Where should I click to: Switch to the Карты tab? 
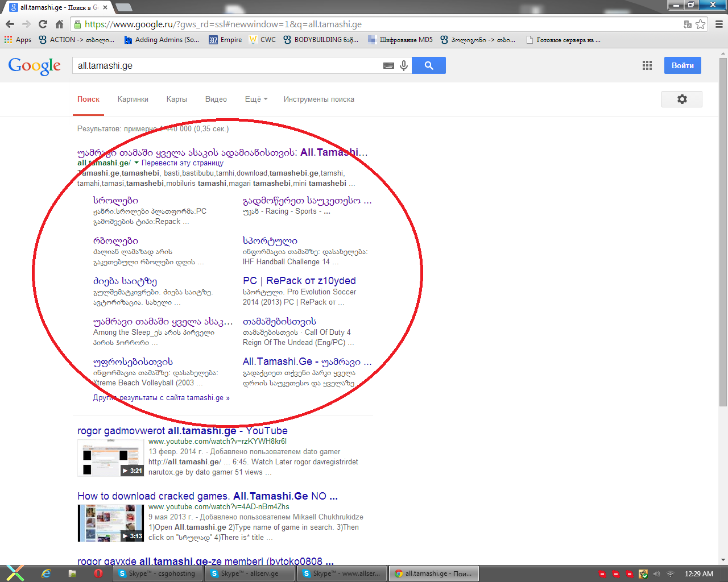point(177,99)
